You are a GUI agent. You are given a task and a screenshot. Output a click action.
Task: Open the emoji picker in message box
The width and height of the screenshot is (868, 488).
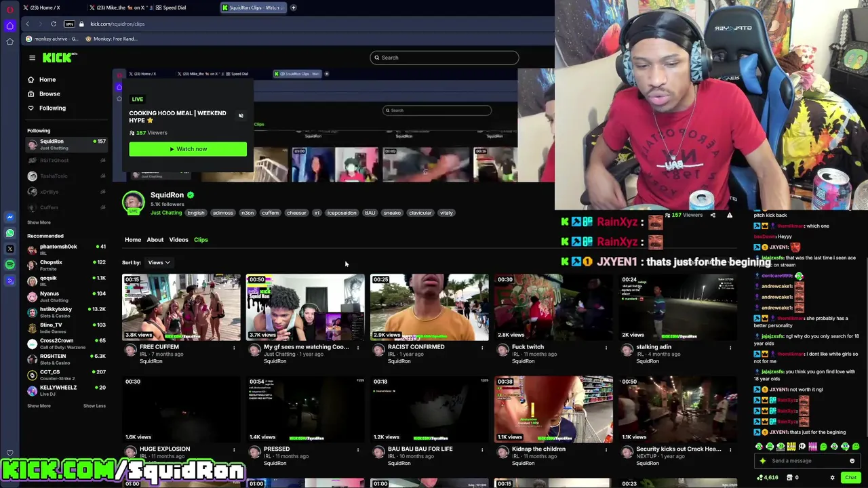pos(852,461)
